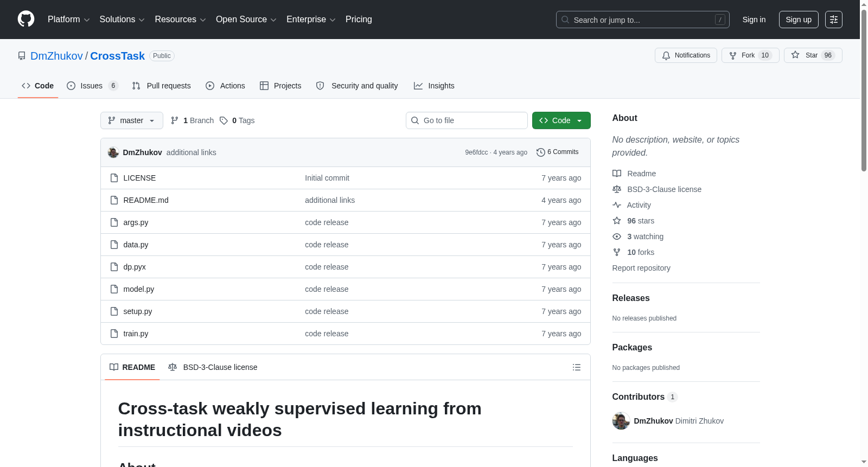Open the LICENSE file
868x467 pixels.
(x=139, y=178)
